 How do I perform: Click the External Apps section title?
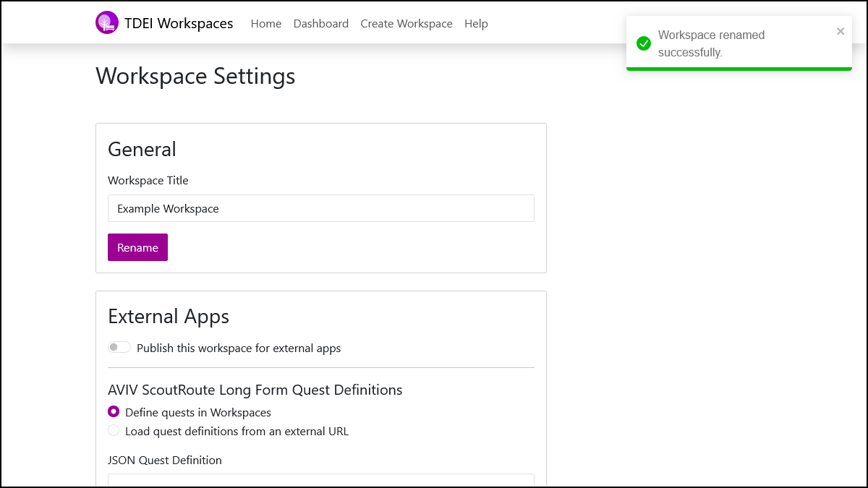pos(168,316)
